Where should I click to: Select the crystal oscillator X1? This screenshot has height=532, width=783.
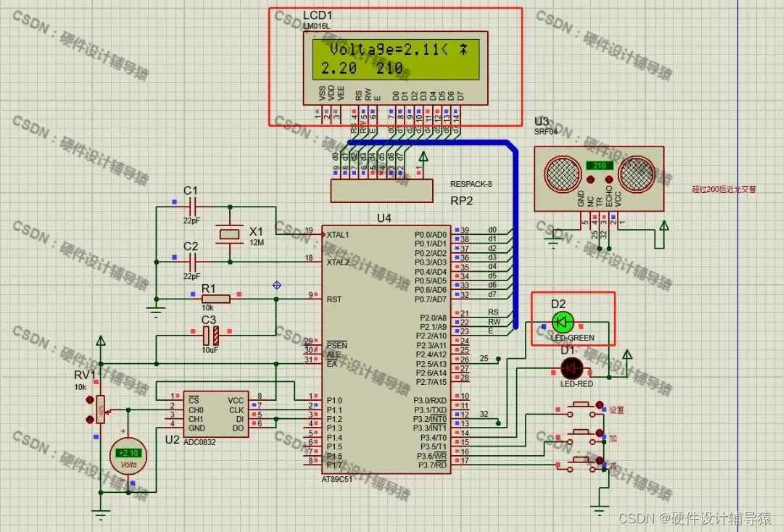(230, 233)
